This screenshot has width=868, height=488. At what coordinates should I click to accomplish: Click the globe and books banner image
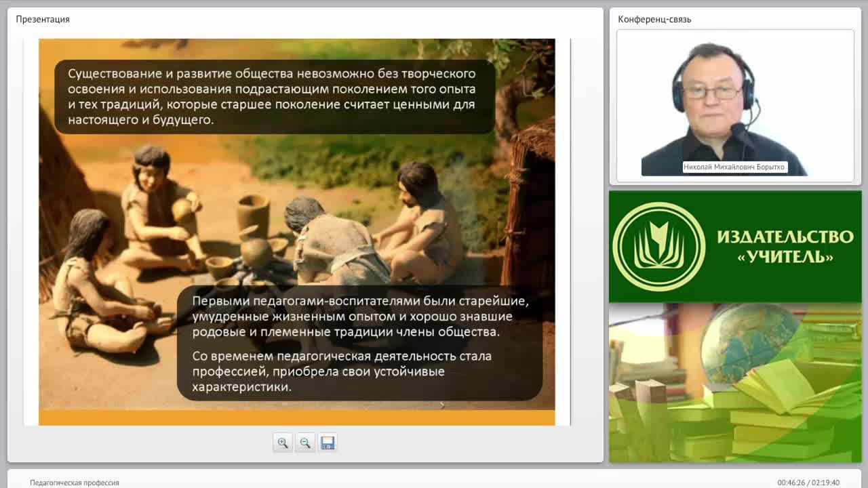click(735, 383)
